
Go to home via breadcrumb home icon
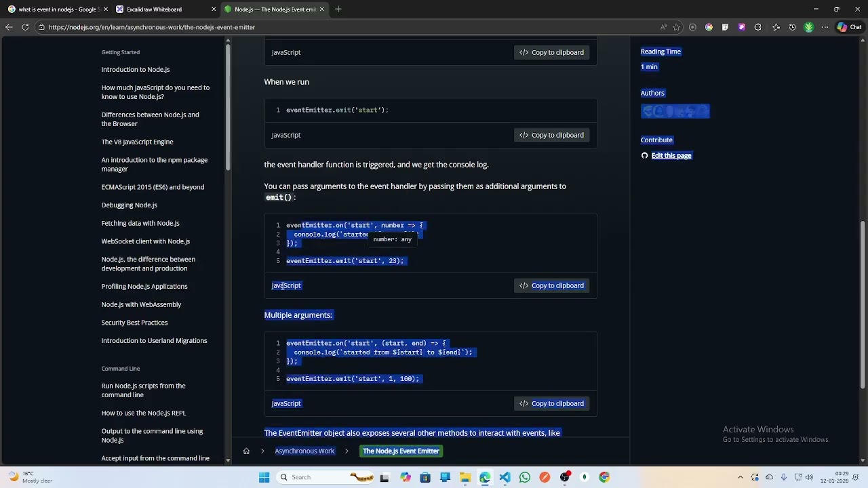point(246,451)
